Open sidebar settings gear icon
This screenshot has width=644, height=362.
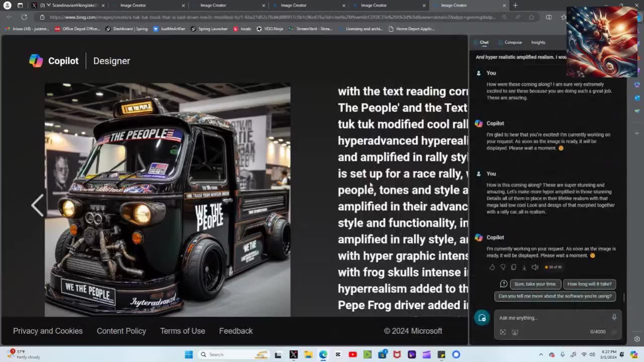(x=637, y=339)
